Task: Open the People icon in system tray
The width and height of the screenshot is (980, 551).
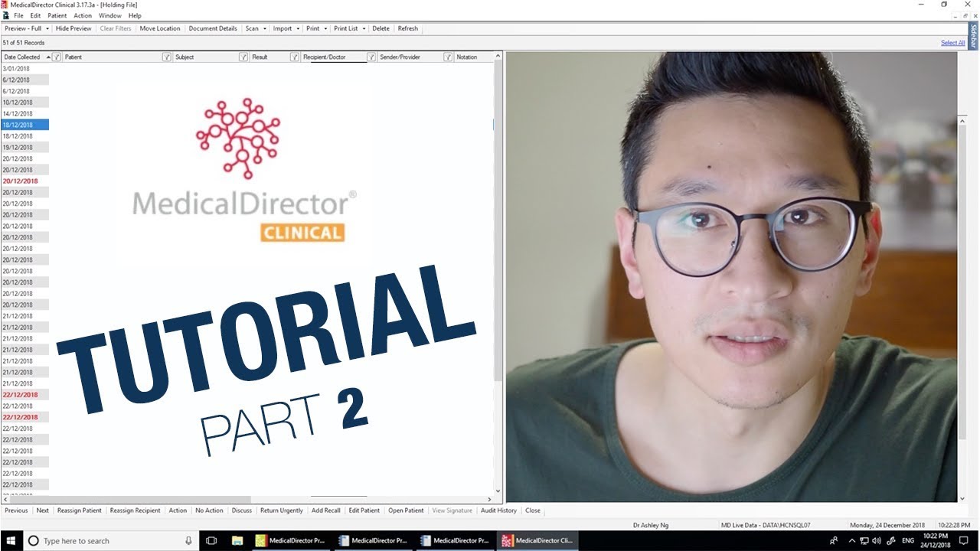Action: point(834,540)
